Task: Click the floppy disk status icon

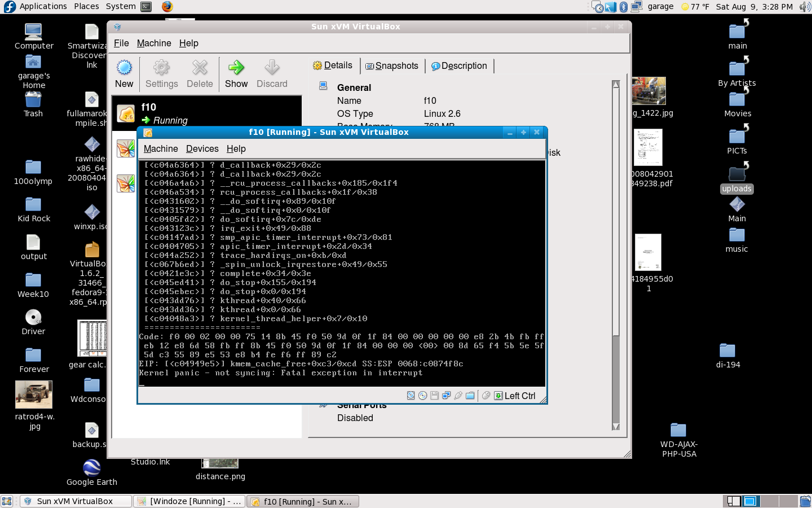Action: 434,396
